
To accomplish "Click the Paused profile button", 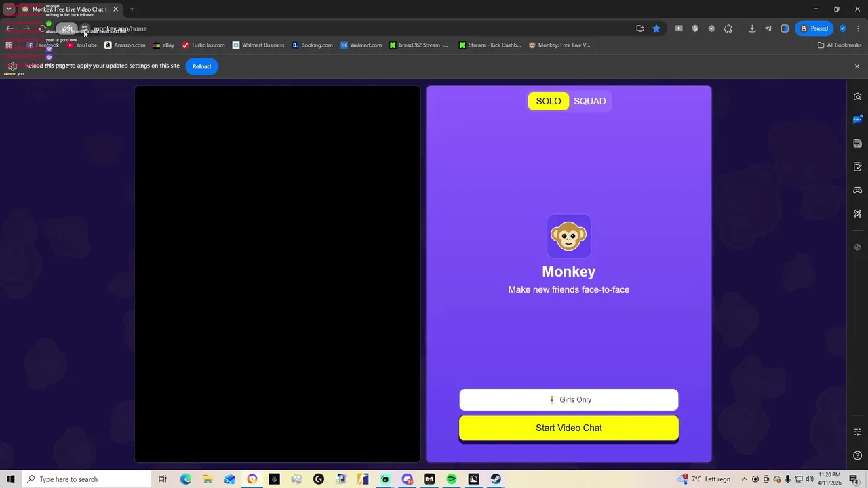I will point(814,28).
